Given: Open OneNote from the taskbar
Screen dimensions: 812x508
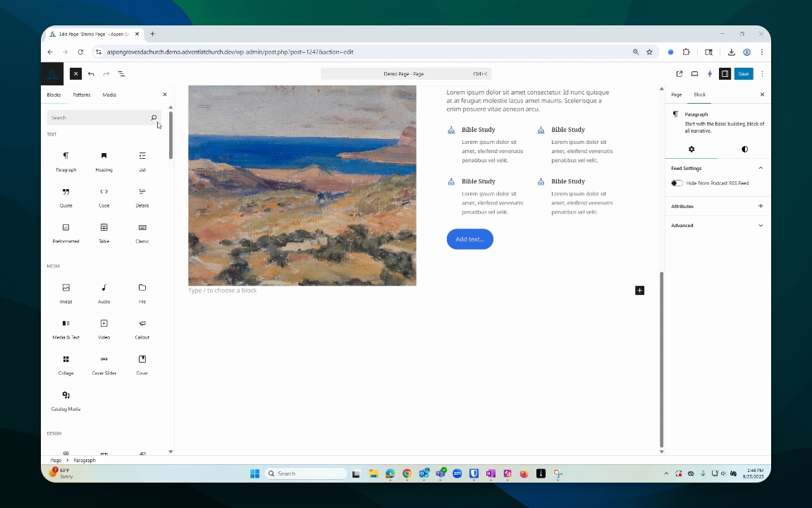Looking at the screenshot, I should point(491,473).
